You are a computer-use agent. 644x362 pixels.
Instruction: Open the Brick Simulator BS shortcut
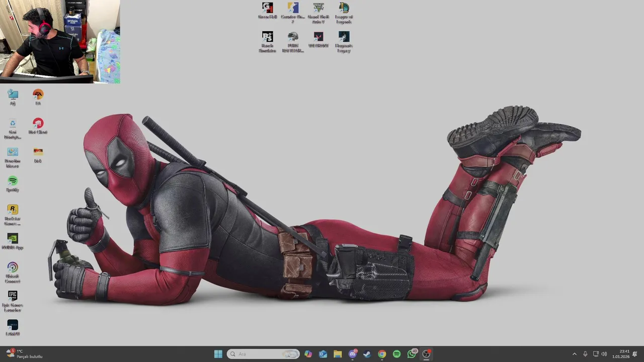[268, 42]
